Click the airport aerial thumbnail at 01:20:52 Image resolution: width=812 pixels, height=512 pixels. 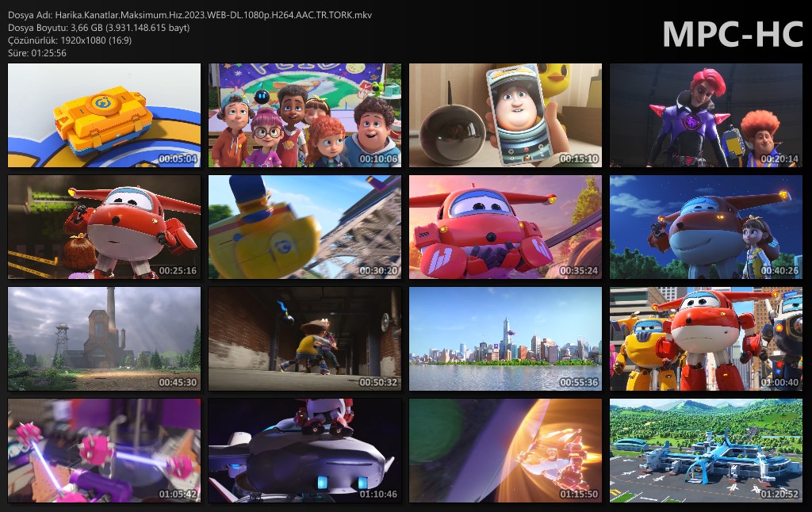pyautogui.click(x=706, y=451)
